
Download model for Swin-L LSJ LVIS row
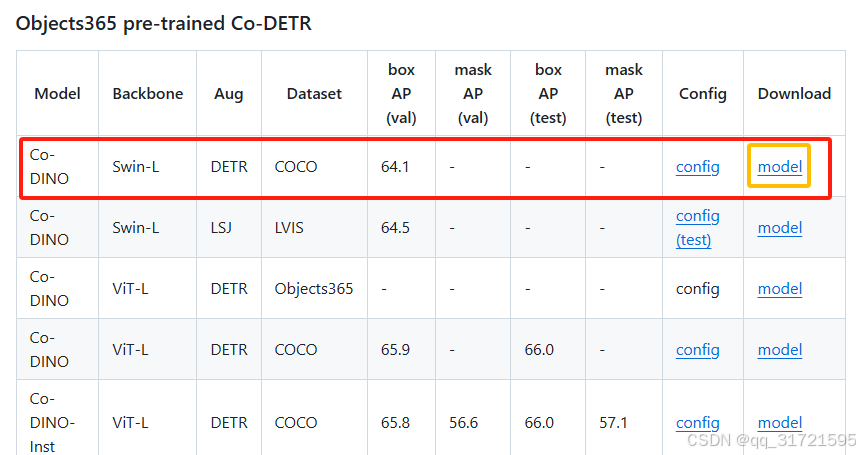tap(779, 228)
